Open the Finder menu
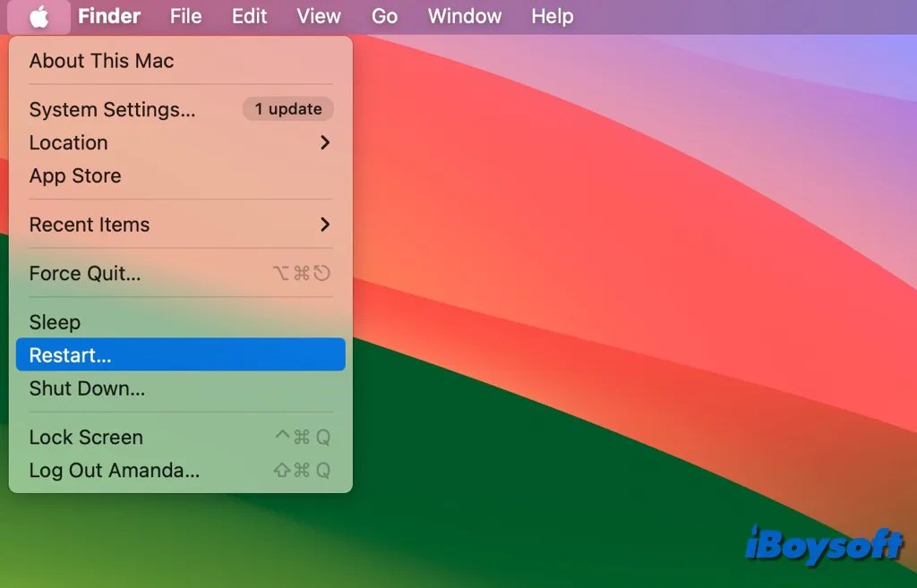The height and width of the screenshot is (588, 917). pos(109,16)
